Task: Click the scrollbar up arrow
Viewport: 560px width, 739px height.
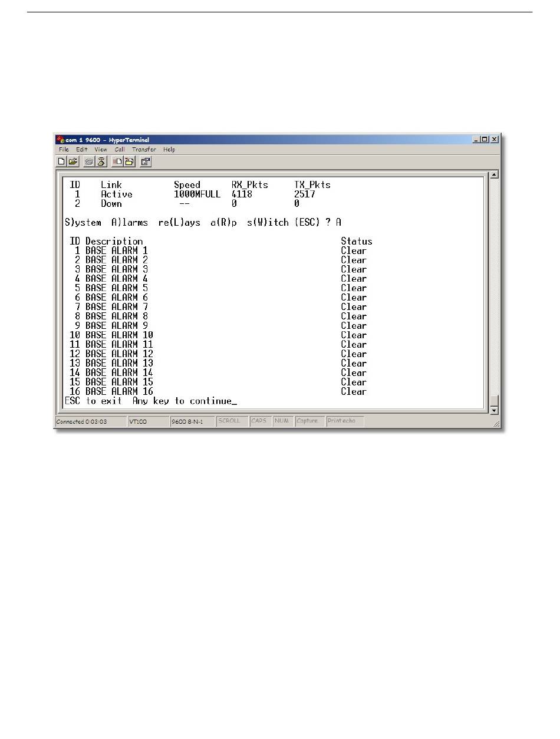Action: coord(494,175)
